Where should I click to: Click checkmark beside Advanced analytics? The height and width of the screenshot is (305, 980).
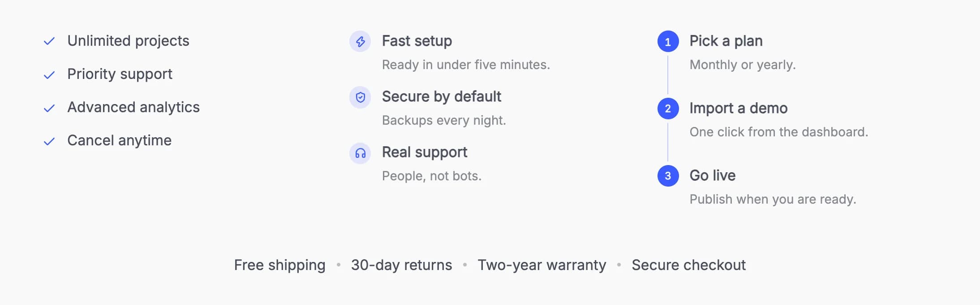[49, 108]
